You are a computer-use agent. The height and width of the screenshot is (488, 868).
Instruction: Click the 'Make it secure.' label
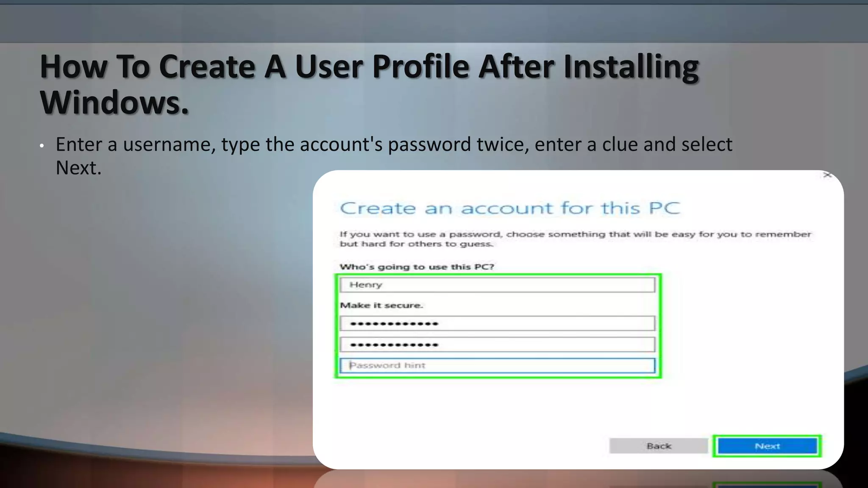click(x=381, y=305)
